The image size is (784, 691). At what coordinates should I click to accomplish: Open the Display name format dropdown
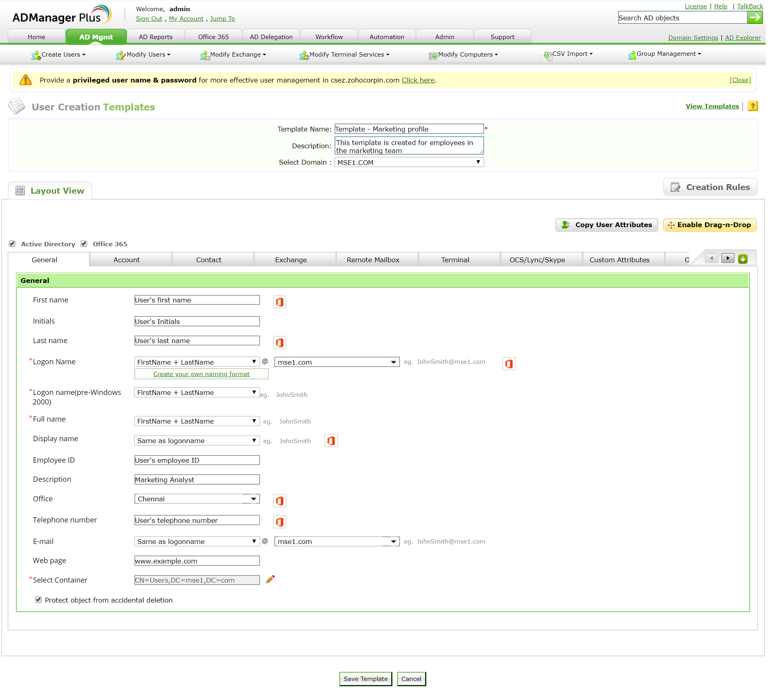[197, 441]
